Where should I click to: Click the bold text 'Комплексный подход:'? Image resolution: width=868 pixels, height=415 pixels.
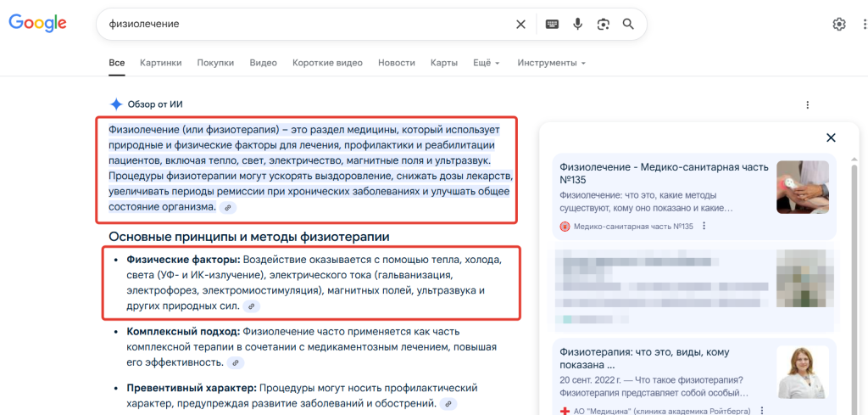coord(183,332)
